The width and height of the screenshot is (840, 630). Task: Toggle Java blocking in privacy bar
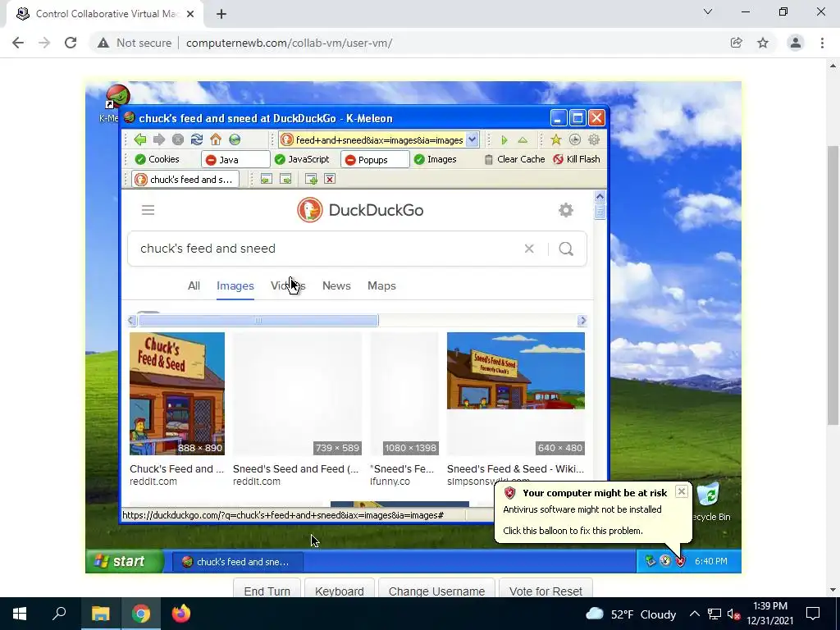coord(235,160)
